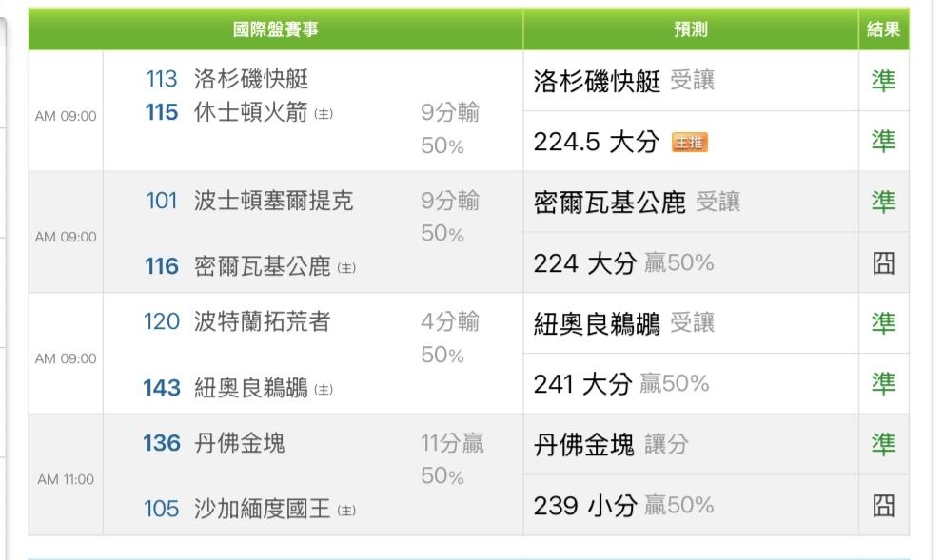This screenshot has width=944, height=560.
Task: Click the 239 小分 prediction
Action: pyautogui.click(x=584, y=506)
